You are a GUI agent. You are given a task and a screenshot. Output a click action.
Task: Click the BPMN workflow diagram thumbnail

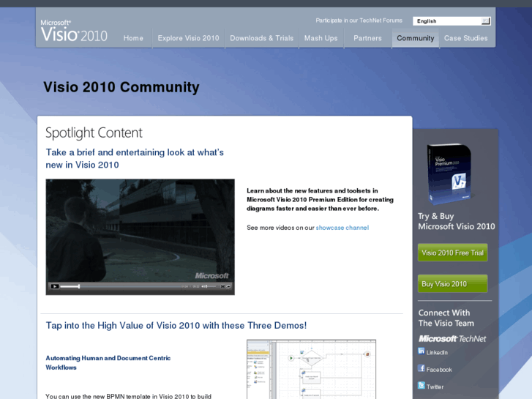311,369
